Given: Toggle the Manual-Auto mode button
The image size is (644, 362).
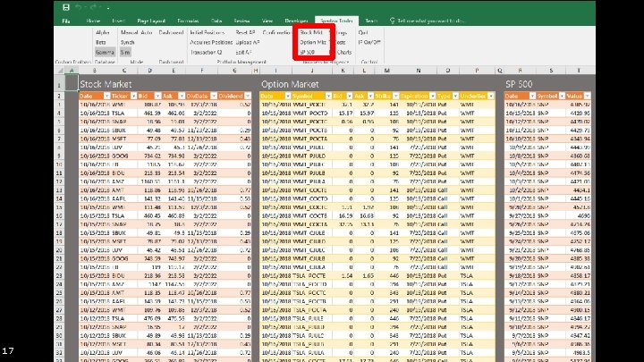Looking at the screenshot, I should tap(136, 32).
